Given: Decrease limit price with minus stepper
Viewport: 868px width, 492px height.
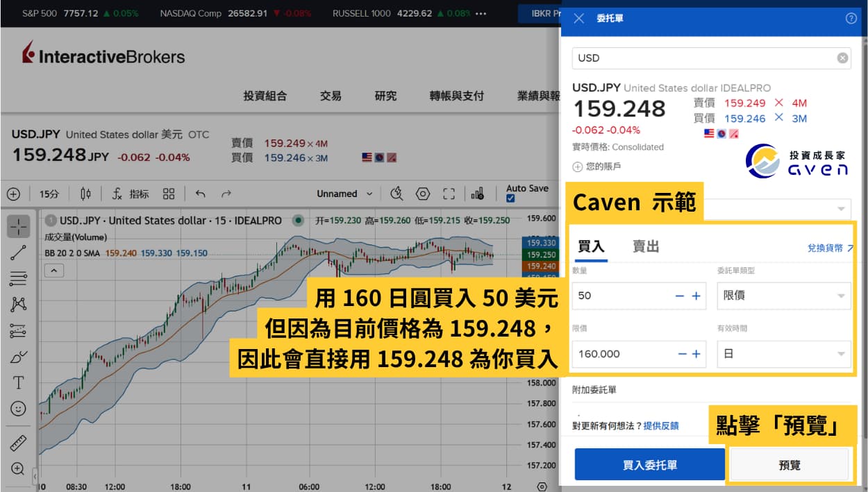Looking at the screenshot, I should click(x=681, y=354).
